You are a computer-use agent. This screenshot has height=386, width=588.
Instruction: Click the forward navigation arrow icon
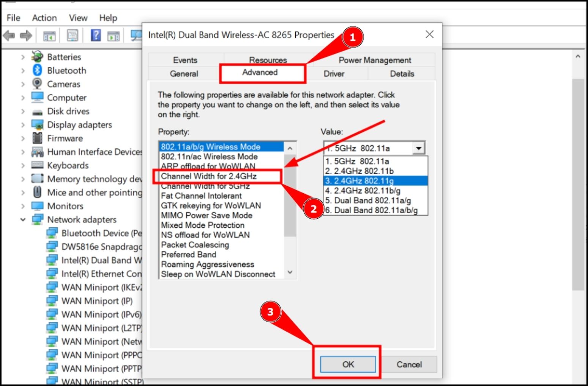tap(26, 36)
